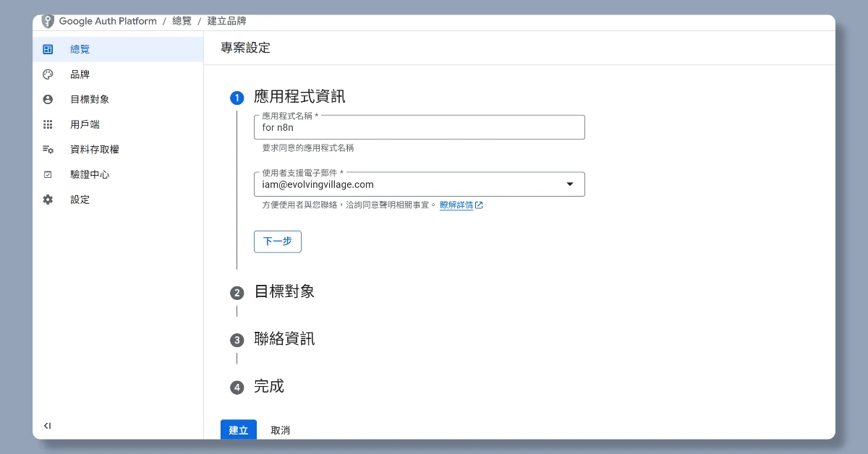
Task: Open 驗證中心 in the sidebar
Action: [118, 174]
